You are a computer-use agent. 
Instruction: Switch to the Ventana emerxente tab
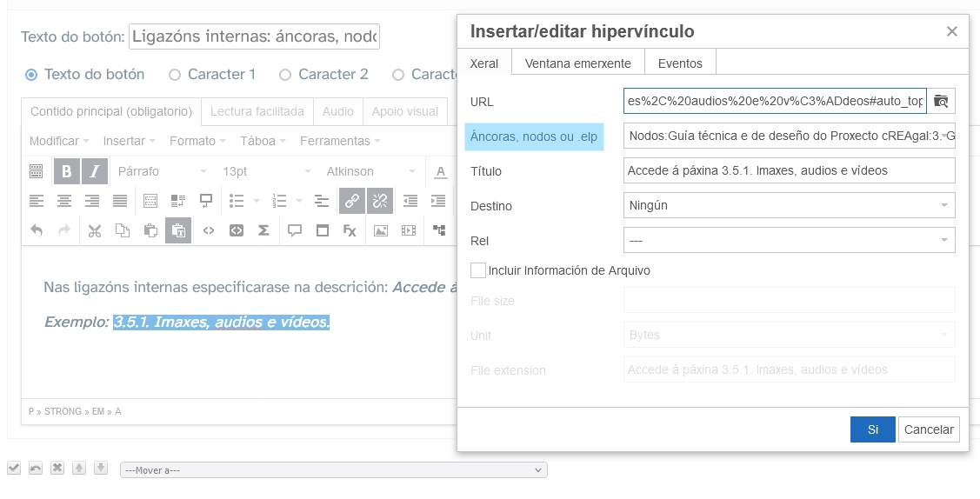577,63
